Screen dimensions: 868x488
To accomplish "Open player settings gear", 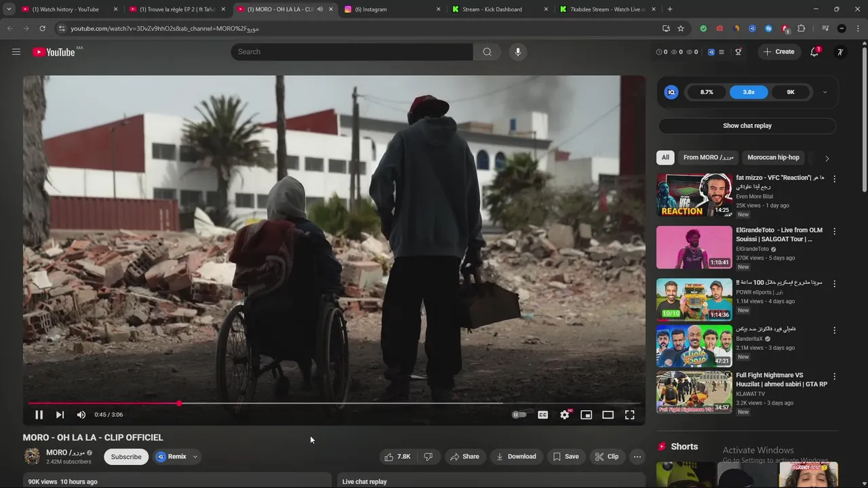I will 565,415.
